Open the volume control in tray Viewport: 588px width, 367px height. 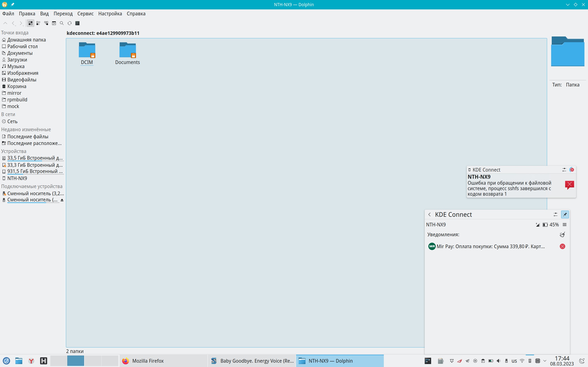499,361
